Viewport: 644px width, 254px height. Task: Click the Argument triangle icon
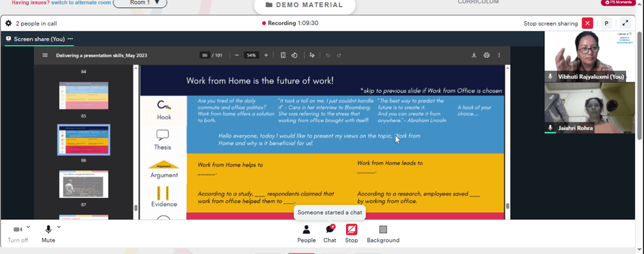pyautogui.click(x=164, y=165)
